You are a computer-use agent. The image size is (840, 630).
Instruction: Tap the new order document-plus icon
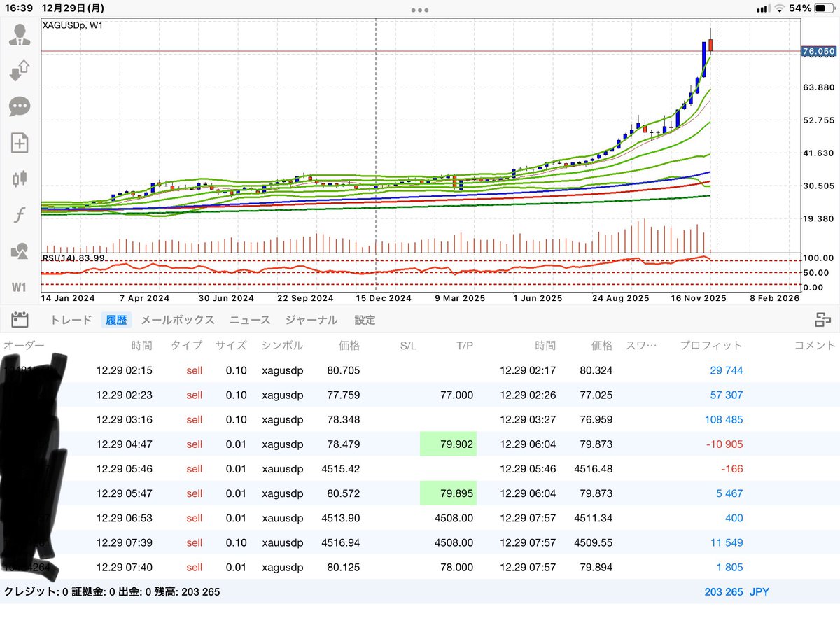(20, 143)
